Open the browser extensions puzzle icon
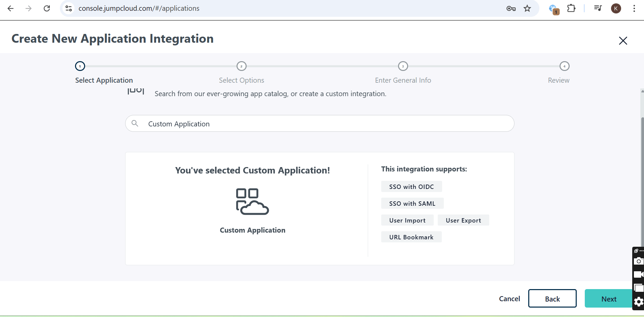644x317 pixels. tap(572, 8)
